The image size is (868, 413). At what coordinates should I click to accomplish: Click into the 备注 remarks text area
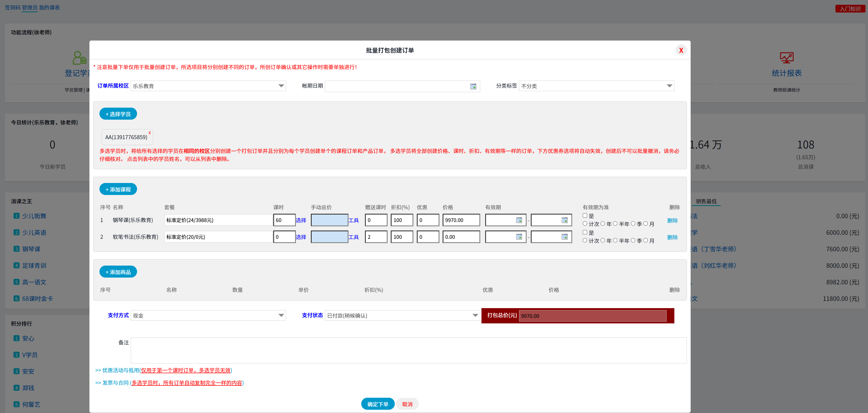pyautogui.click(x=408, y=350)
